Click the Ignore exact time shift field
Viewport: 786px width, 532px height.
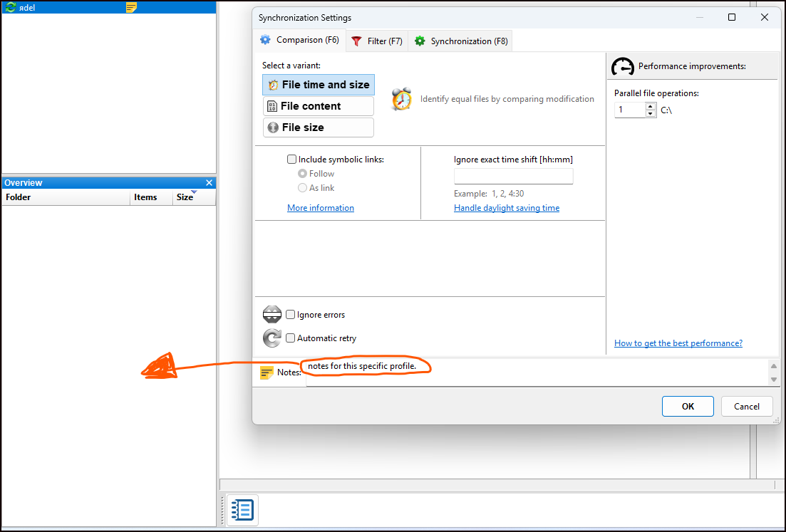(x=513, y=177)
